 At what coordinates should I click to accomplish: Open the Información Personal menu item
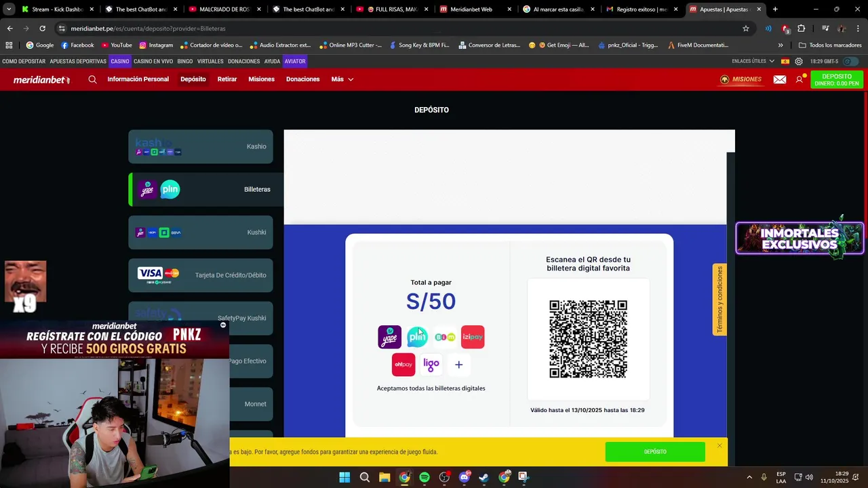[138, 79]
